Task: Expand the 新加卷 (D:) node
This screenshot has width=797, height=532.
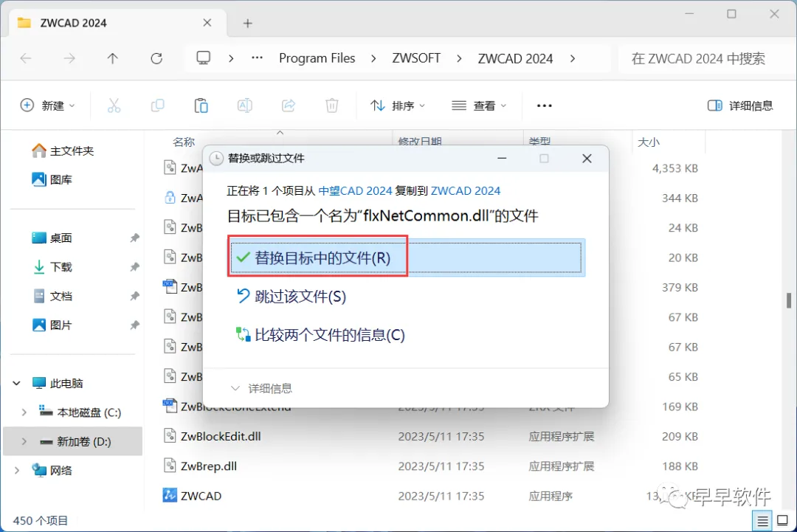Action: click(24, 441)
